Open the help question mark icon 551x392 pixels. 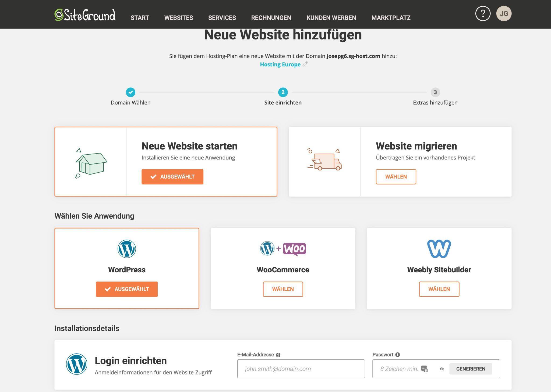click(483, 13)
